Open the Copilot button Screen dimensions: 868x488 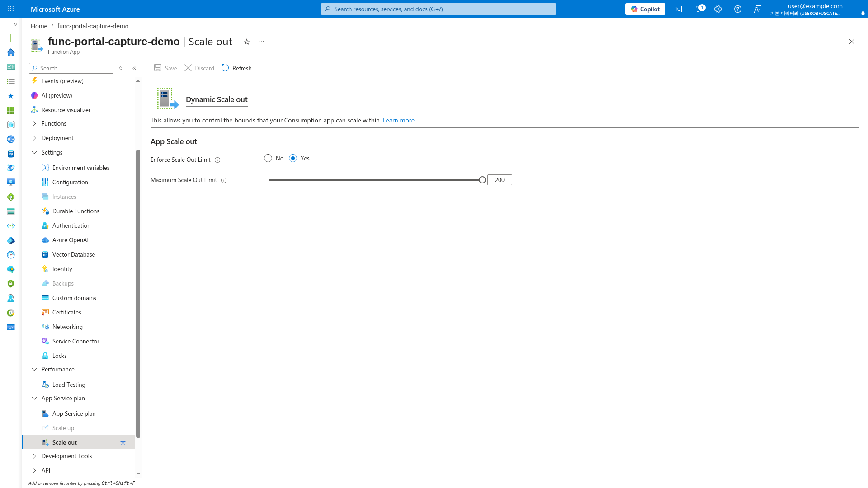coord(645,9)
